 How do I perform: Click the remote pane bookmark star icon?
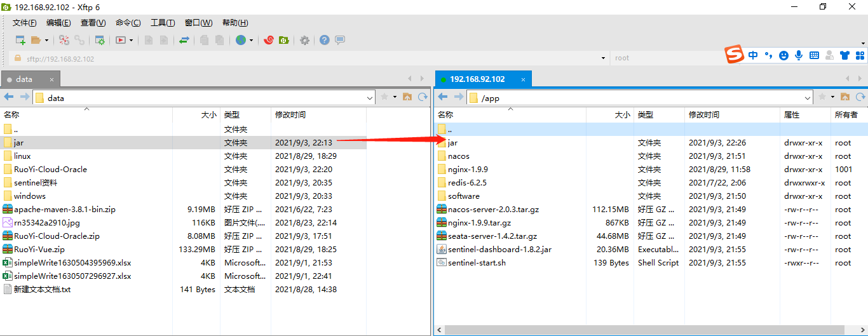click(x=822, y=97)
